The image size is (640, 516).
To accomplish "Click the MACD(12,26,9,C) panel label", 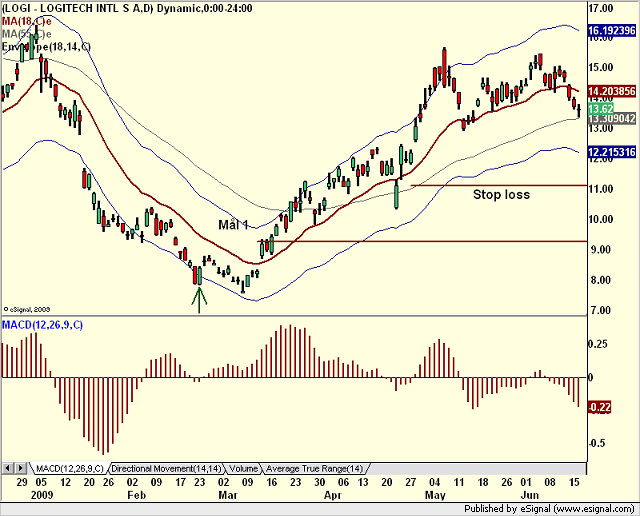I will tap(42, 325).
